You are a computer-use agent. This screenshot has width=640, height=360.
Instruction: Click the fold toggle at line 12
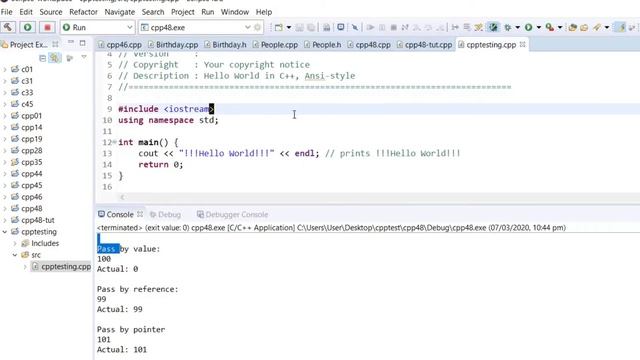point(114,142)
